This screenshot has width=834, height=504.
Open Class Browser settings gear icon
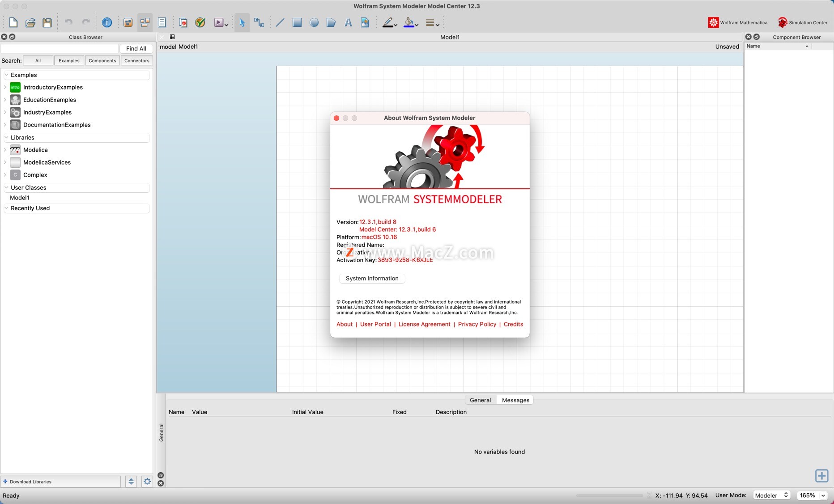[147, 481]
